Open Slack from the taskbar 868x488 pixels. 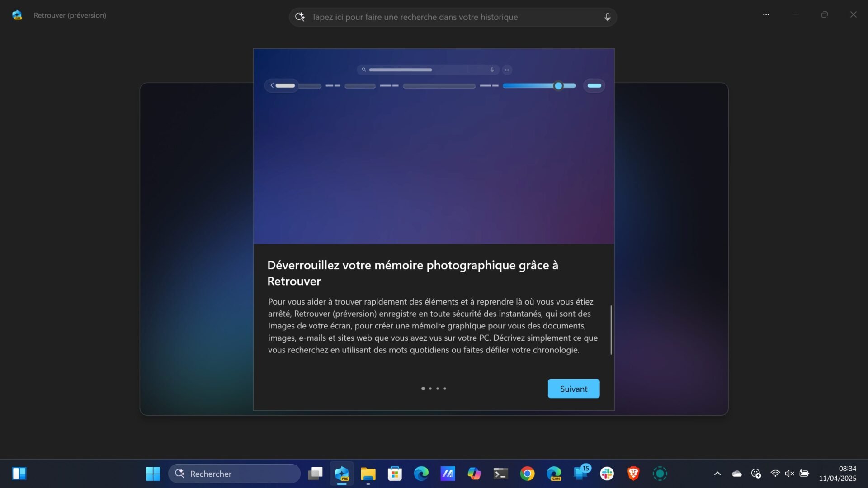point(607,474)
